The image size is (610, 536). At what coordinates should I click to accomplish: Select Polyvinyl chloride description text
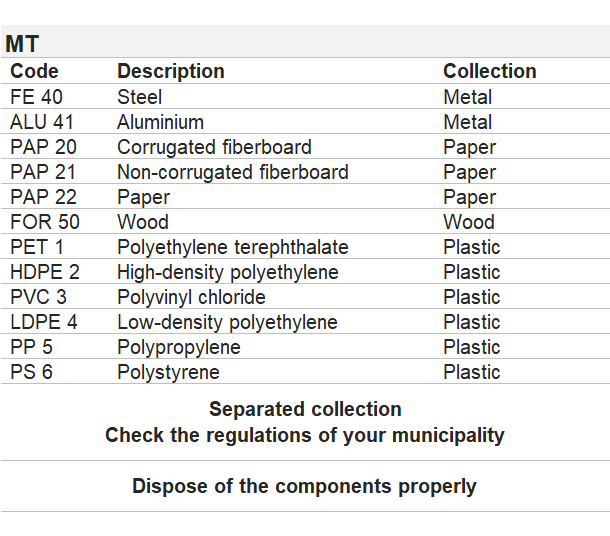coord(191,297)
